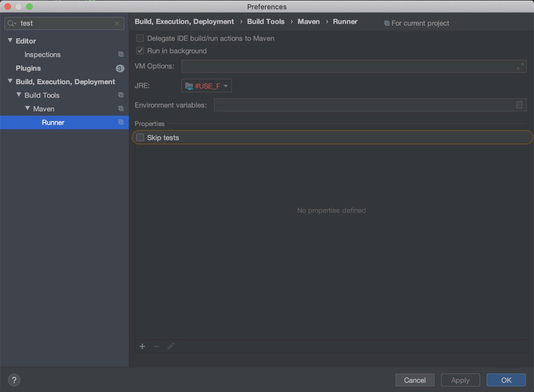Select Inspections in settings tree
The width and height of the screenshot is (534, 392).
43,55
